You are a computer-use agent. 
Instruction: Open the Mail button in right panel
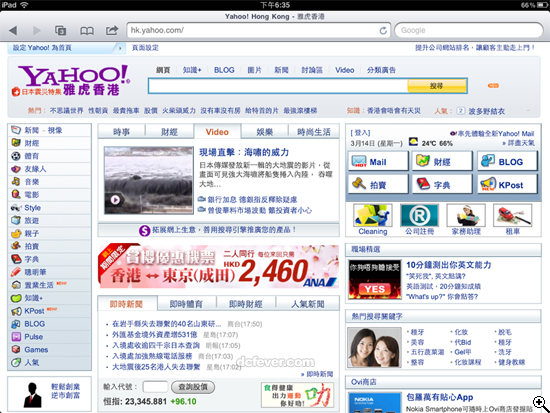378,161
